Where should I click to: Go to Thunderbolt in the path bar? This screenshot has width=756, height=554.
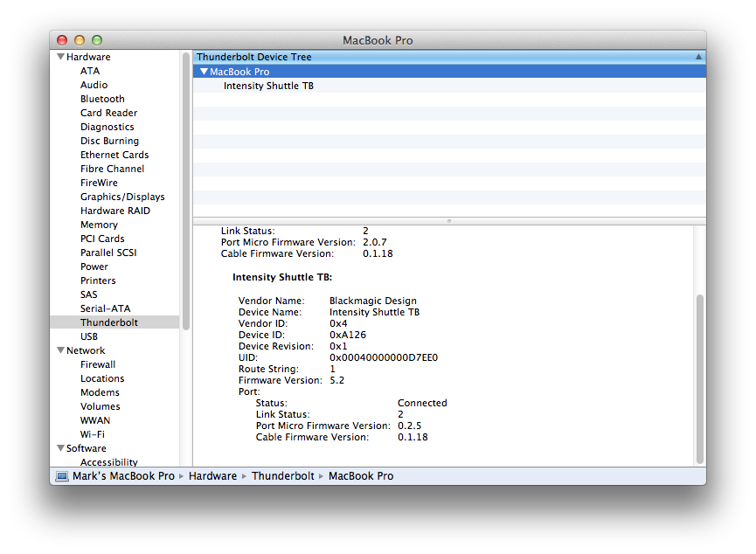pos(283,476)
